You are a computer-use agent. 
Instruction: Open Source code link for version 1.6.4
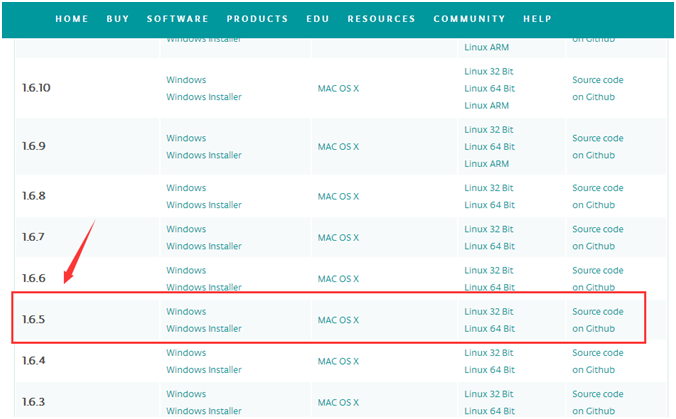tap(598, 353)
